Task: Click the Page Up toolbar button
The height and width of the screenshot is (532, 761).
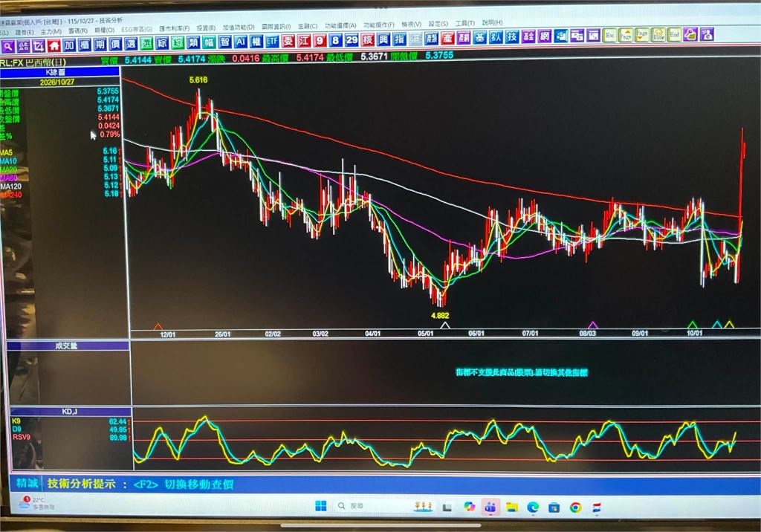Action: coord(626,36)
